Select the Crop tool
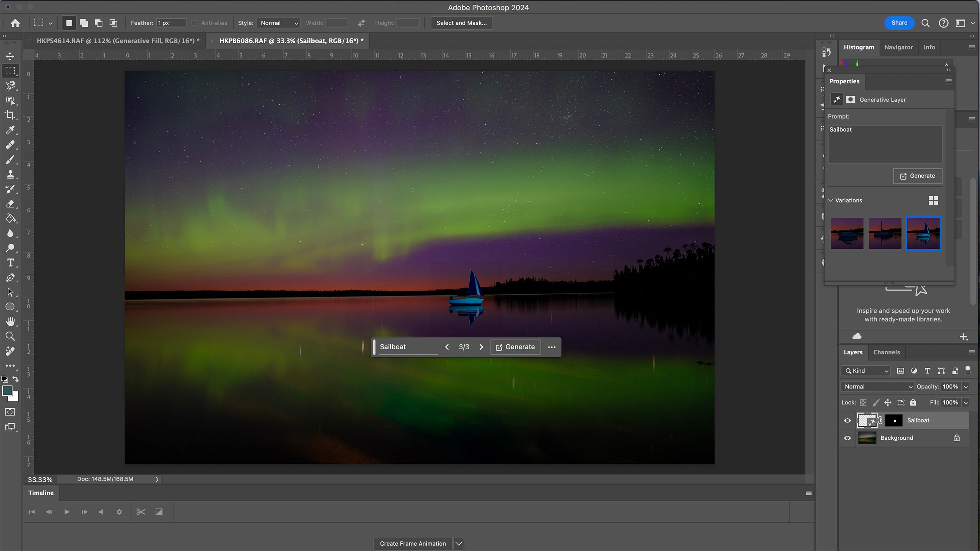Viewport: 980px width, 551px height. pyautogui.click(x=10, y=114)
